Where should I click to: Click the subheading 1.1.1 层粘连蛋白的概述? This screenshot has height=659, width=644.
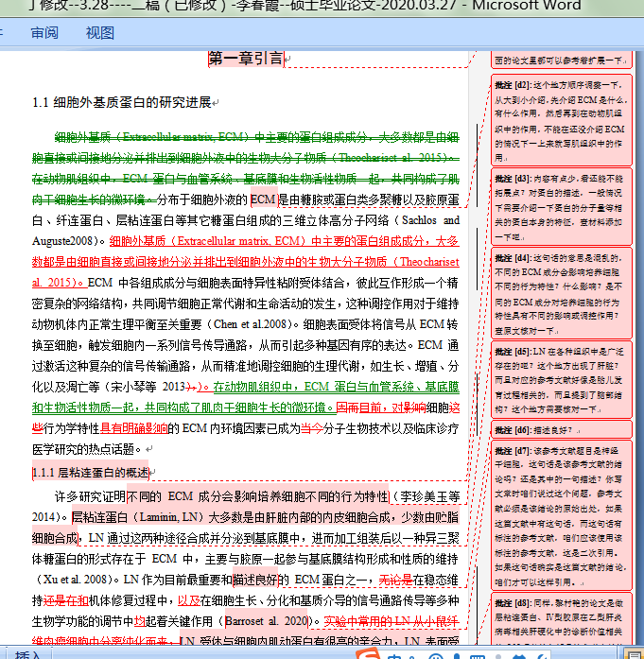[91, 473]
